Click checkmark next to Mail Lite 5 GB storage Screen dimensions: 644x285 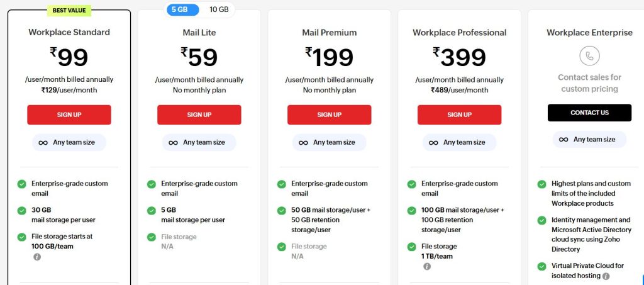[x=152, y=210]
